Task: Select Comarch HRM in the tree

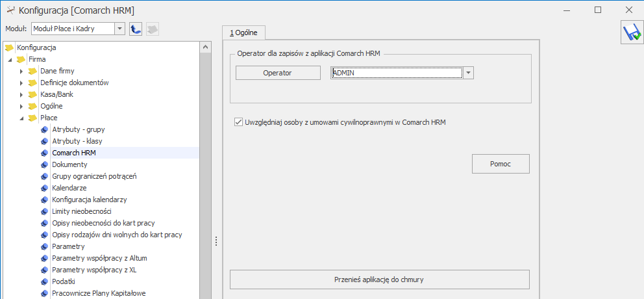Action: click(73, 153)
